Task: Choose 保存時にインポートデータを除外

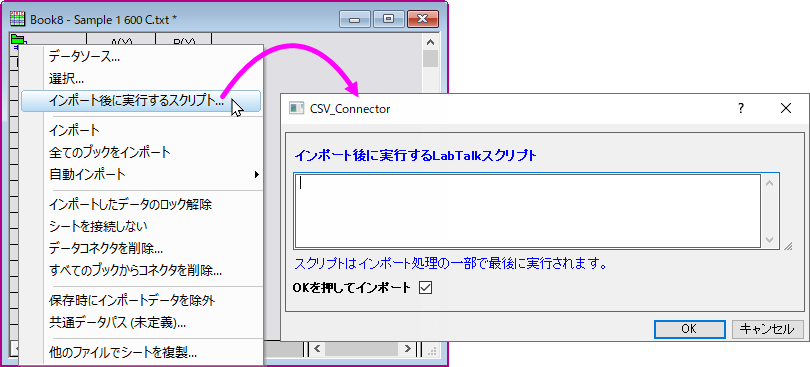Action: [x=141, y=300]
